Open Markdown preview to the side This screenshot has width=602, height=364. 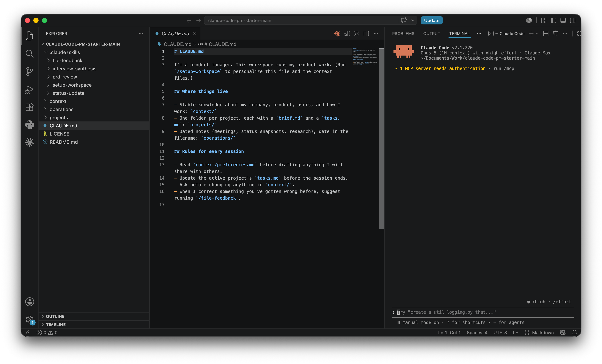click(x=347, y=34)
